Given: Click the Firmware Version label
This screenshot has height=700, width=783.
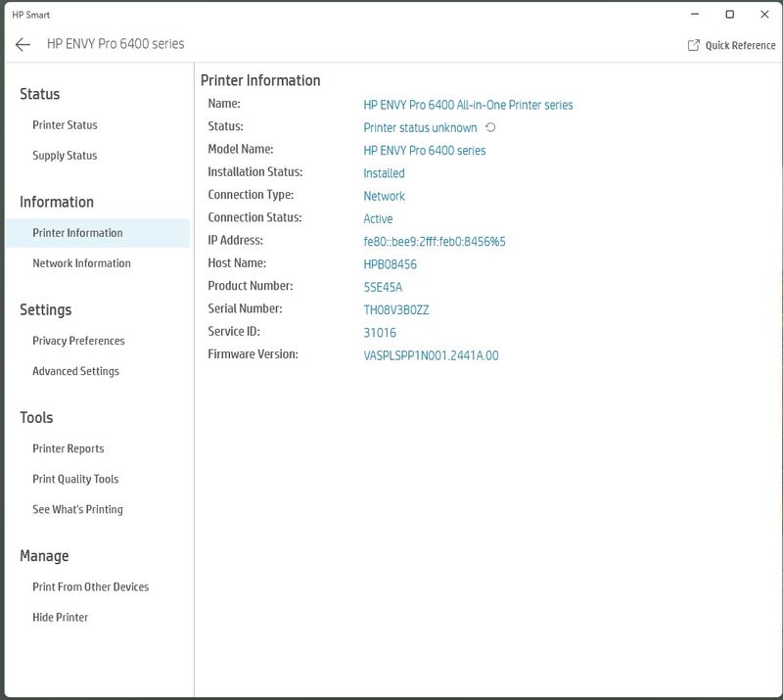Looking at the screenshot, I should coord(253,354).
